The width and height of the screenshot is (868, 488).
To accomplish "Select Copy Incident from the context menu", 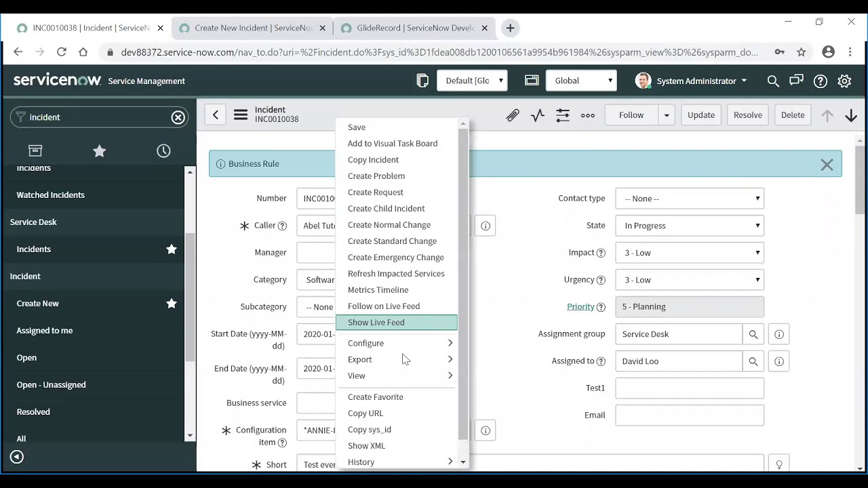I will (373, 159).
